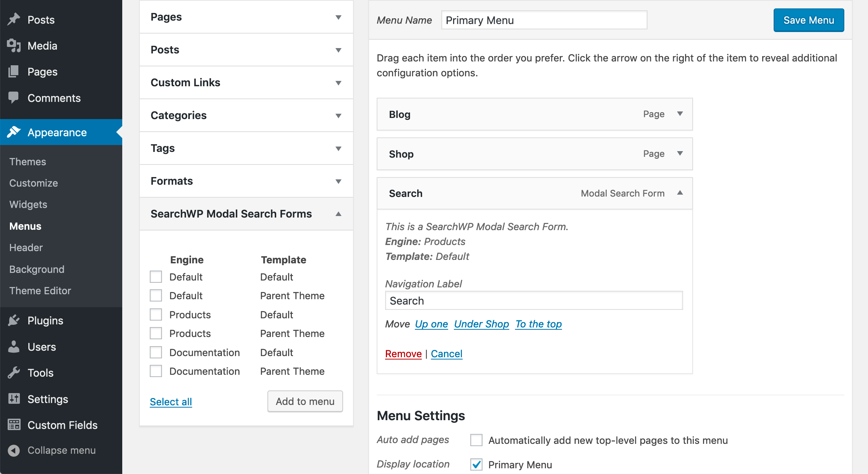868x474 pixels.
Task: Check the Products engine with Default template
Action: click(156, 314)
